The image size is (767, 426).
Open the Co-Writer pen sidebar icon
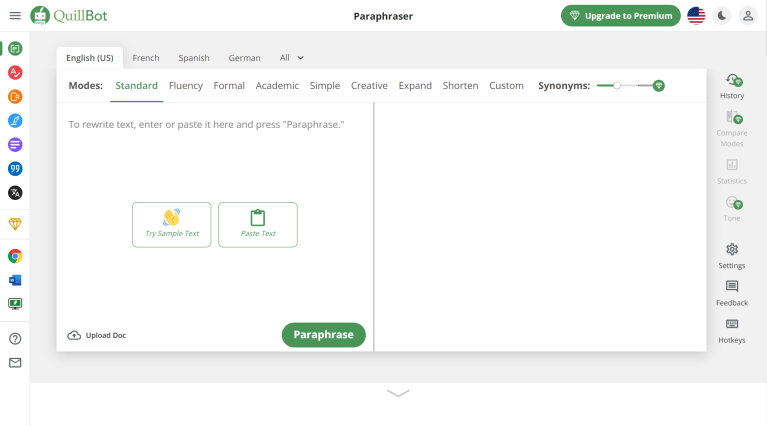pos(15,120)
